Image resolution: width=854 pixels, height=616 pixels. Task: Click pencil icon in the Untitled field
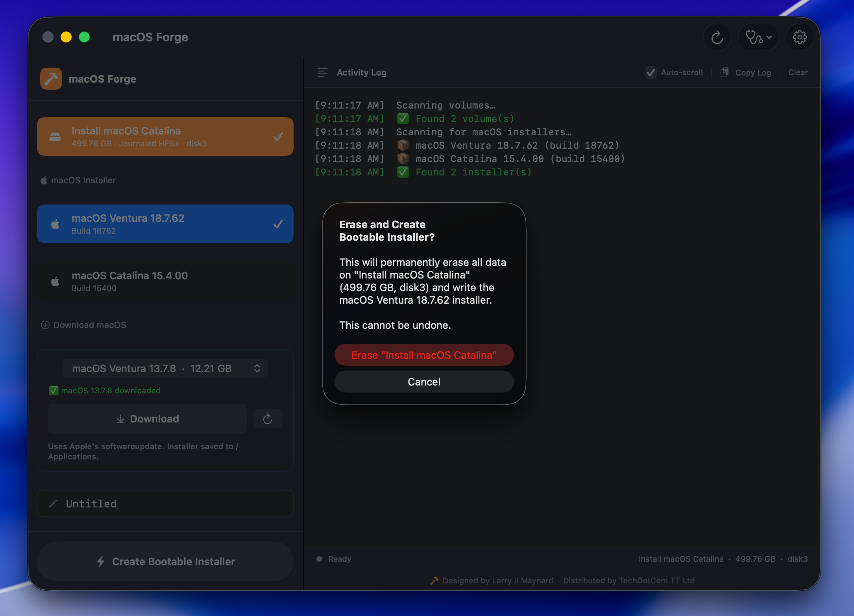coord(53,503)
